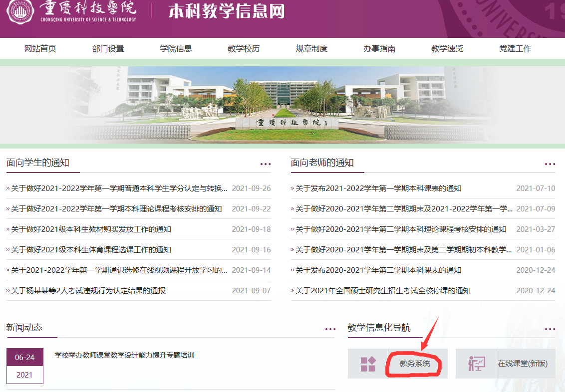Open more 面向老师的通知 via dots icon
Screen dimensions: 565x392
click(550, 164)
